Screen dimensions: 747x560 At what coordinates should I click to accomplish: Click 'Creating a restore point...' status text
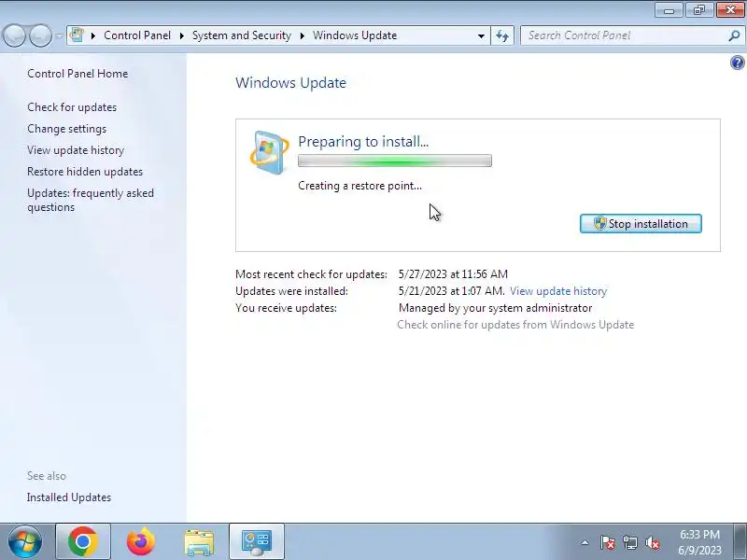(359, 186)
